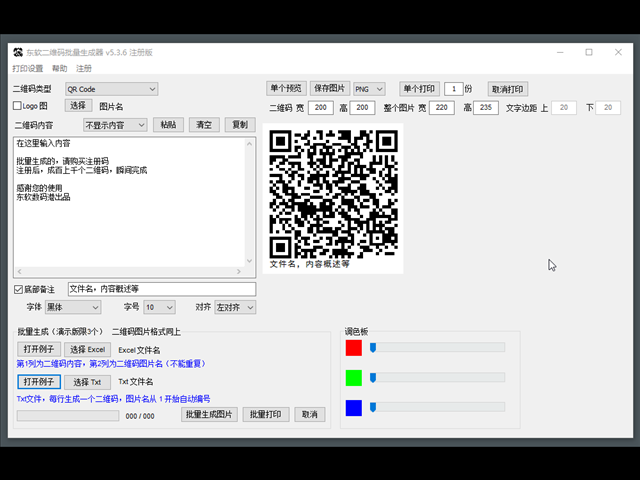Open the 注册 menu
Screen dimensions: 640x480
(84, 69)
